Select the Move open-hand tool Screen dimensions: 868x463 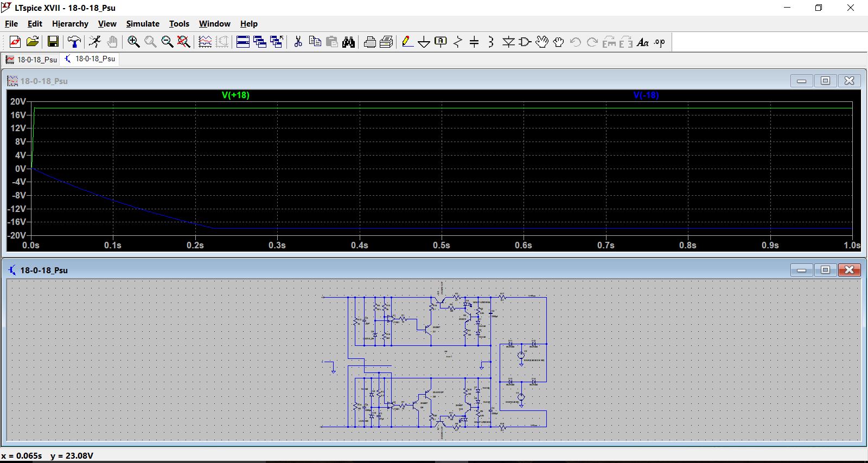pyautogui.click(x=542, y=42)
